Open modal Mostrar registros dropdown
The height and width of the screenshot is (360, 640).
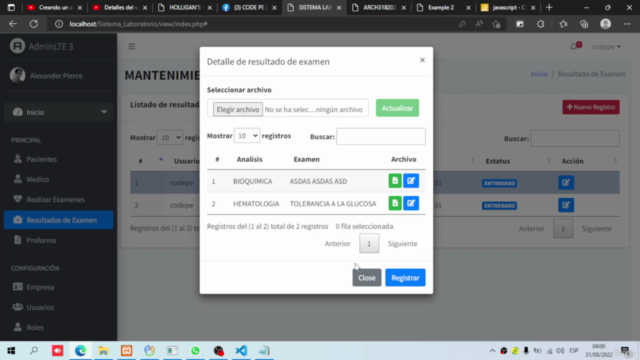click(x=247, y=136)
